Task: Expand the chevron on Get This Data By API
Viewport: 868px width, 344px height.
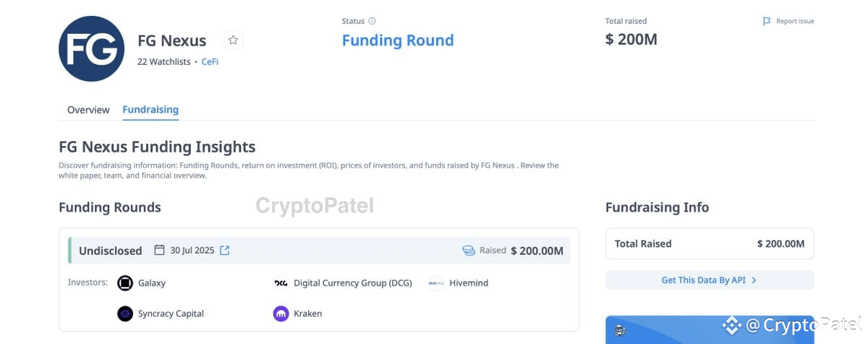Action: pyautogui.click(x=754, y=280)
